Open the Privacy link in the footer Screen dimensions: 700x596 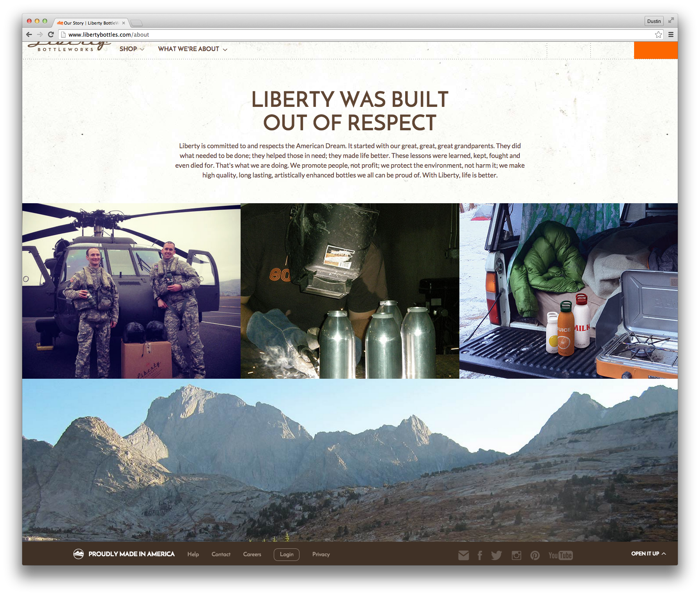[x=321, y=554]
